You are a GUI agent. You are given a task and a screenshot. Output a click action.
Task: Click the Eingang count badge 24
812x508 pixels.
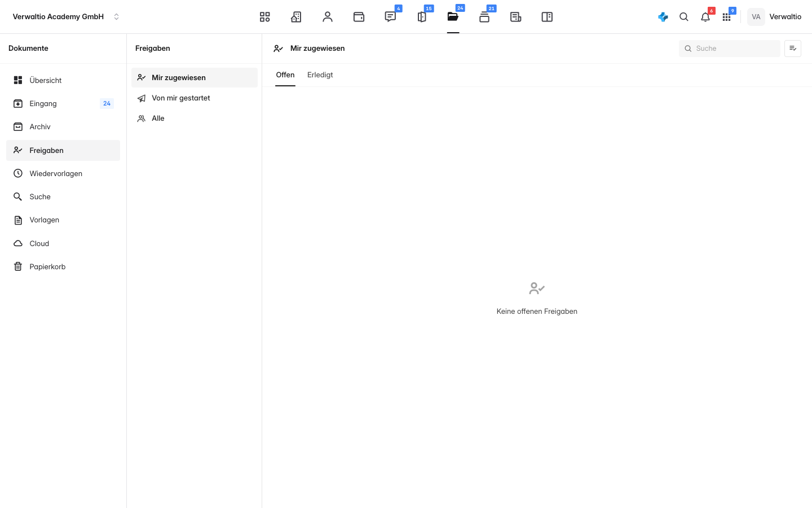tap(107, 103)
